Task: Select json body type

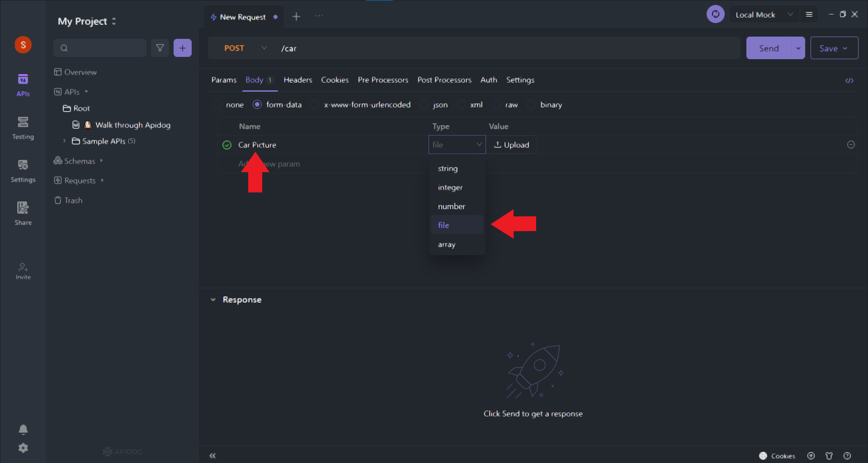Action: (434, 105)
